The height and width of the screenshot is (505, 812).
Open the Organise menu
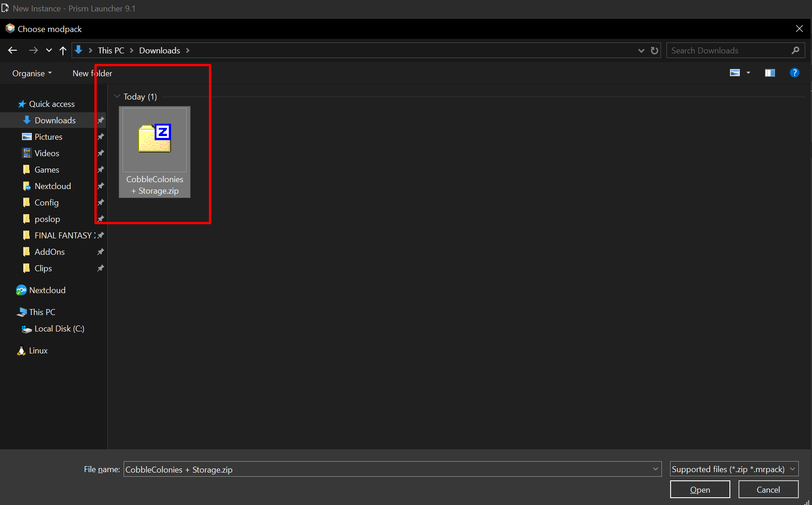pyautogui.click(x=31, y=74)
